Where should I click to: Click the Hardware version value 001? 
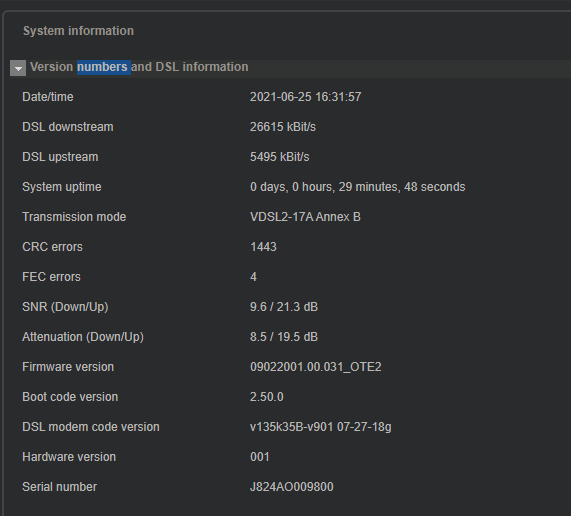point(260,457)
